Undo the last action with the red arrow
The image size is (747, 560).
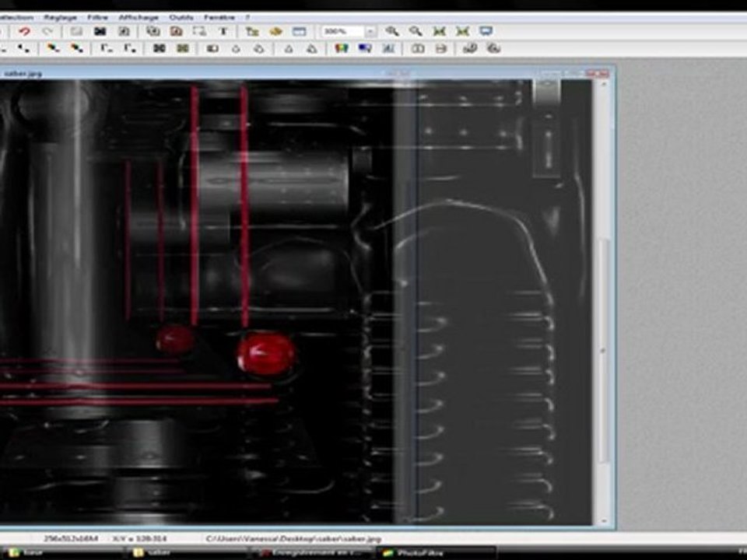(24, 31)
